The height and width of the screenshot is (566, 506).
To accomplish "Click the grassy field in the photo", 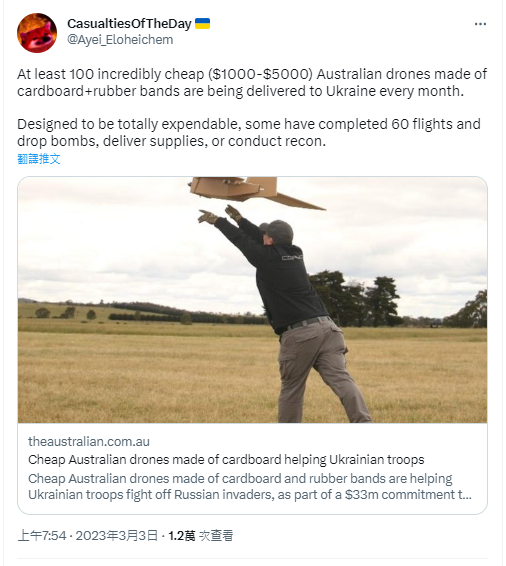I will (x=144, y=375).
